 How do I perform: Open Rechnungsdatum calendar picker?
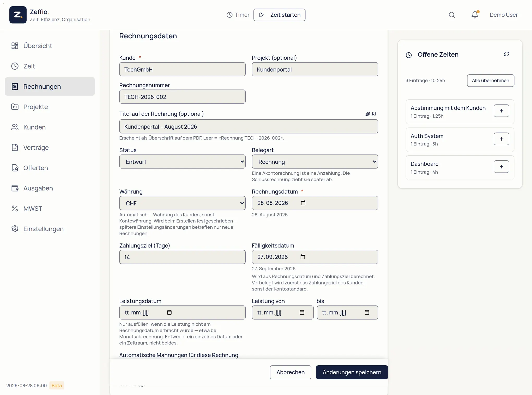coord(303,203)
